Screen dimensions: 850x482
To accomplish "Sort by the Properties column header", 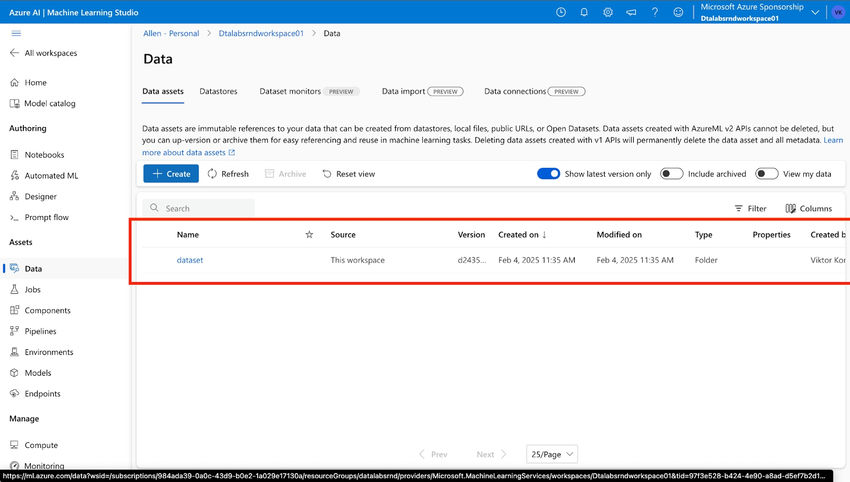I will 771,235.
